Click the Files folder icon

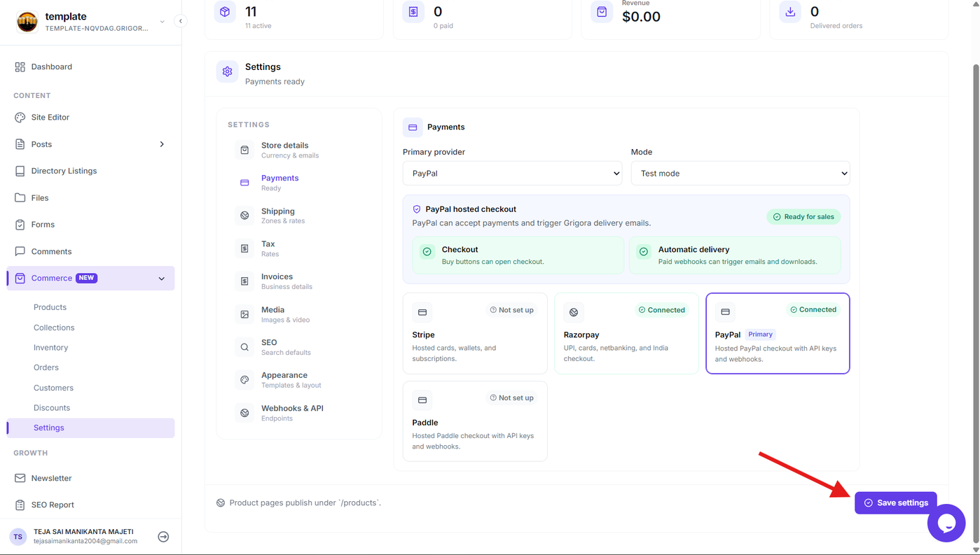[x=20, y=198]
